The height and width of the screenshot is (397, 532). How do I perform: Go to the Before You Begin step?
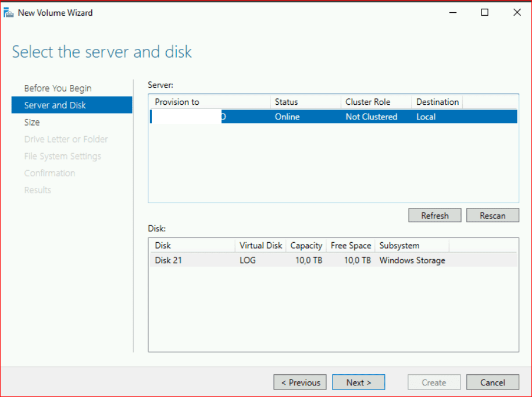[58, 88]
